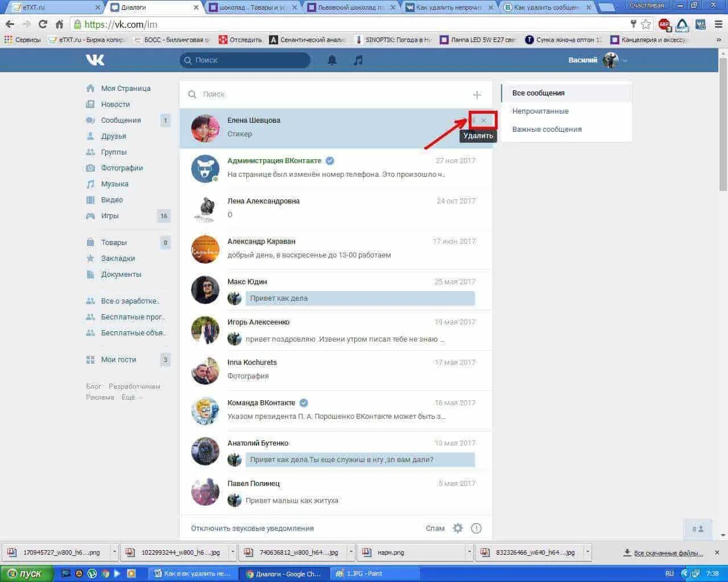
Task: Open dropdown for нарк.png download
Action: 469,552
